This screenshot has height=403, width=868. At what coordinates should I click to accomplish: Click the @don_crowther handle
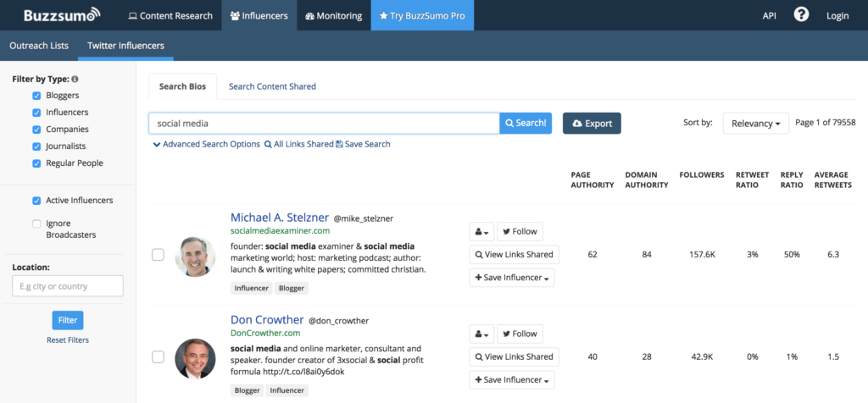339,321
